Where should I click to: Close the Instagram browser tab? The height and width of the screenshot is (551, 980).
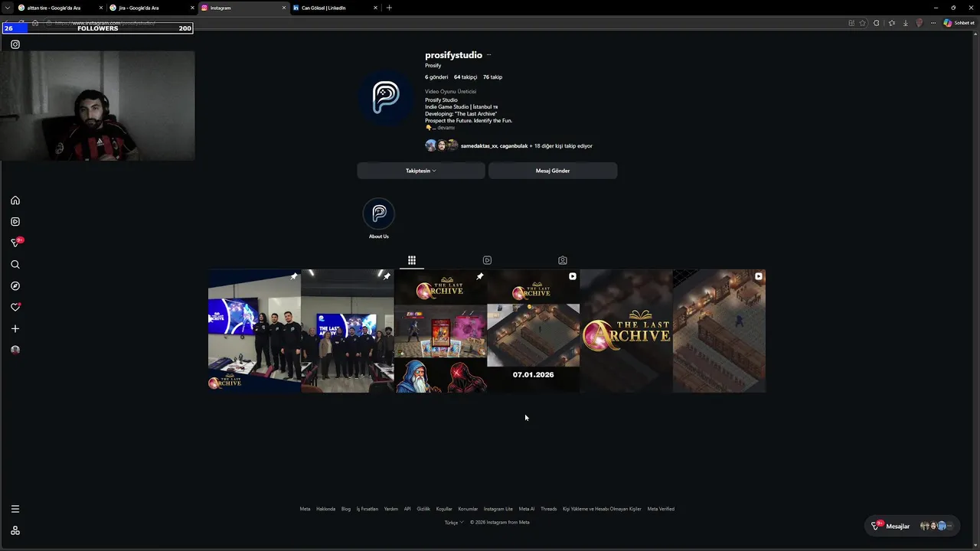(x=284, y=8)
